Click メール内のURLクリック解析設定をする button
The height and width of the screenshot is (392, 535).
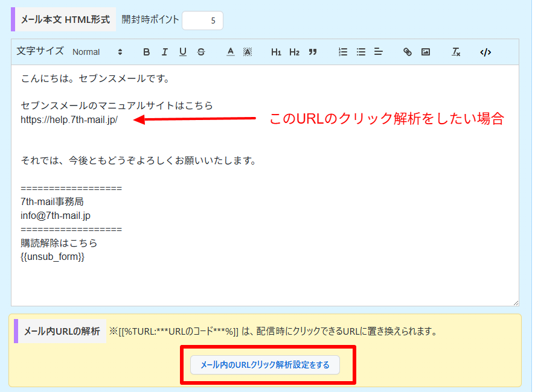(x=265, y=365)
